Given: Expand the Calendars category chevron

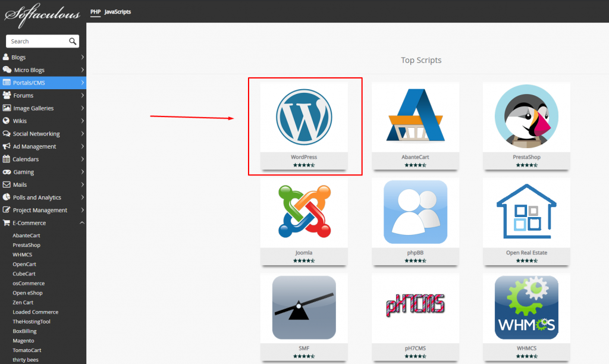Looking at the screenshot, I should pos(82,159).
